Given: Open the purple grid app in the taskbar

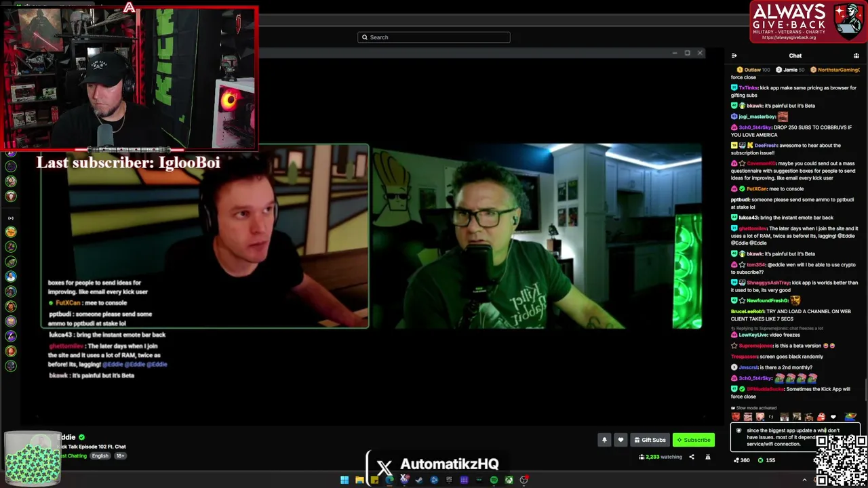Looking at the screenshot, I should point(464,480).
